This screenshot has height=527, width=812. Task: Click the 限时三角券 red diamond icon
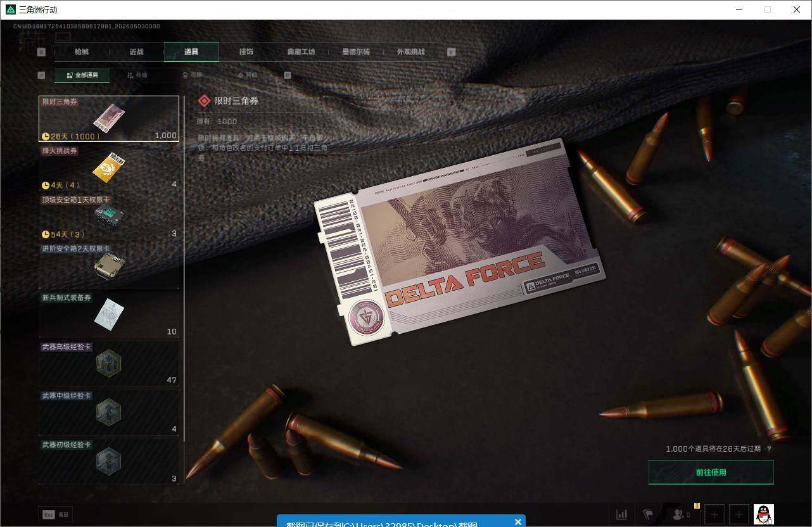[x=204, y=101]
